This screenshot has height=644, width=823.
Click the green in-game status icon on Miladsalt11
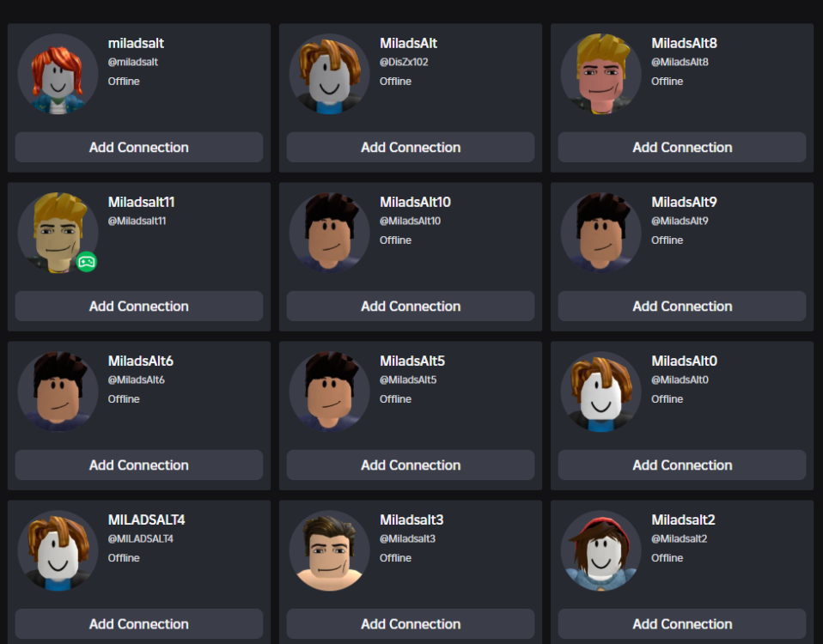pos(87,262)
